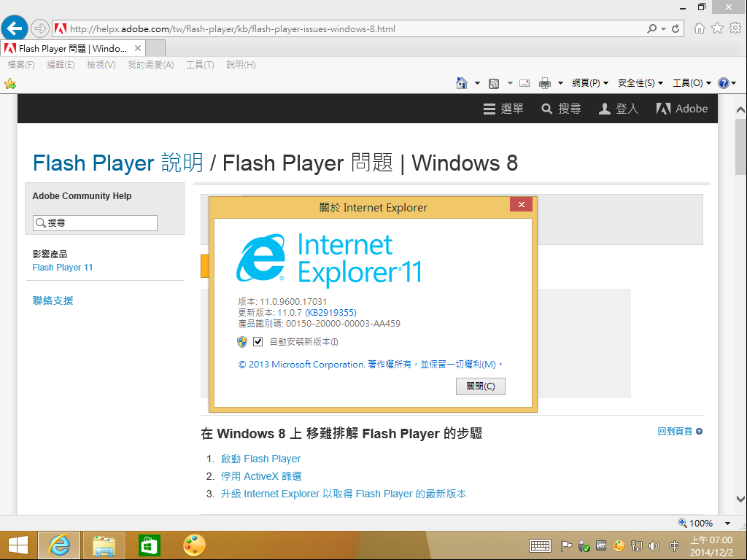This screenshot has width=747, height=560.
Task: Refresh the page using reload icon
Action: pyautogui.click(x=676, y=28)
